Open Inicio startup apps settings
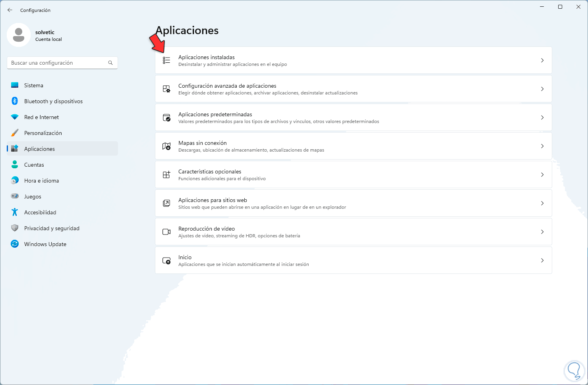 tap(354, 260)
